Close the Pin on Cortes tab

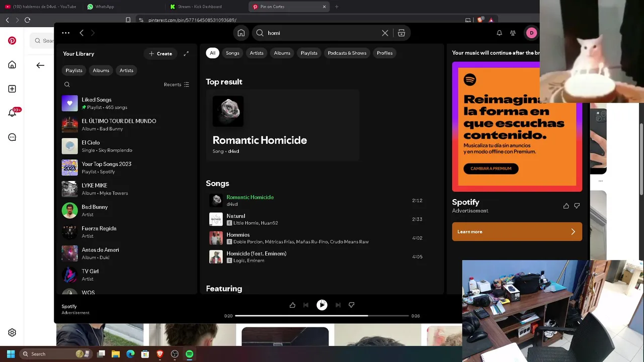[x=324, y=7]
